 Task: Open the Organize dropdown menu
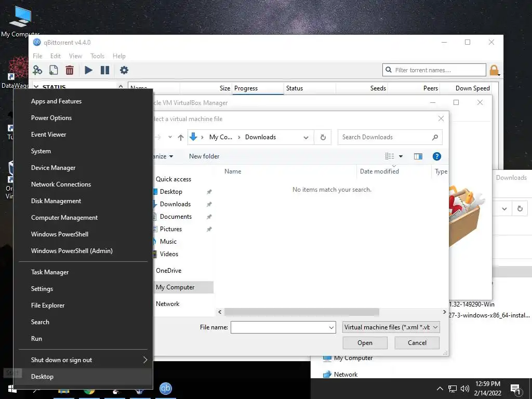[163, 156]
